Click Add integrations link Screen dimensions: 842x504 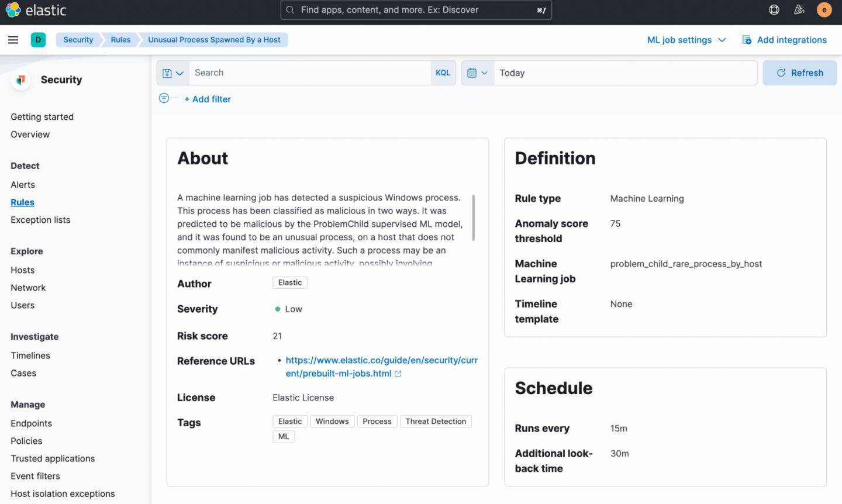click(785, 40)
